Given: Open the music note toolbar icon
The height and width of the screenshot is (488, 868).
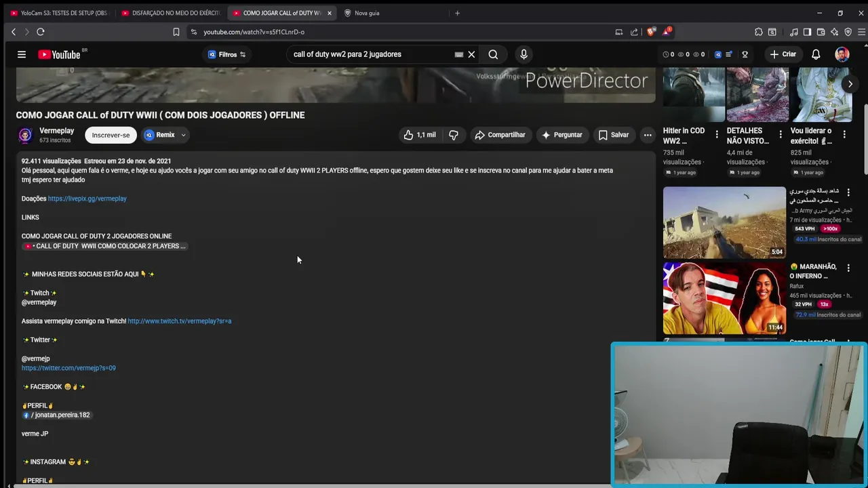Looking at the screenshot, I should pos(794,32).
